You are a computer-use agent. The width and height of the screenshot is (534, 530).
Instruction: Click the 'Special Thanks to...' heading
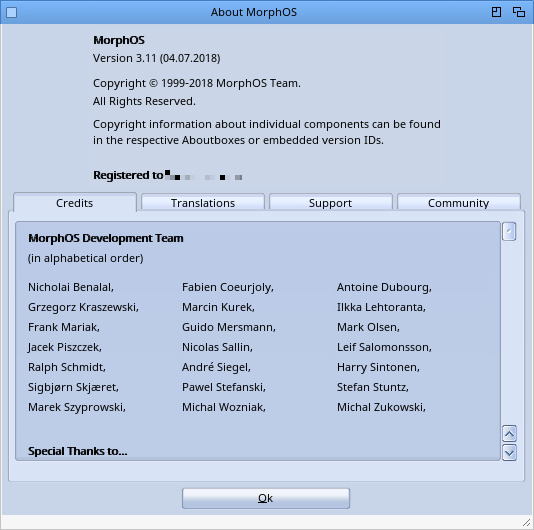(78, 451)
